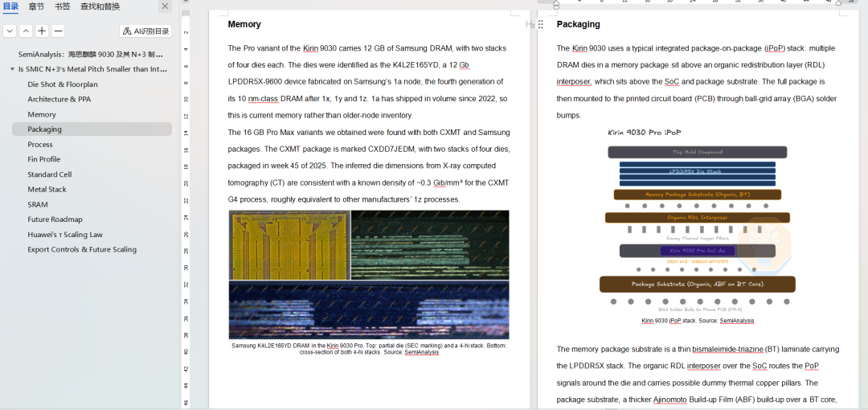Click the Samsung DRAM die photo image

[369, 274]
